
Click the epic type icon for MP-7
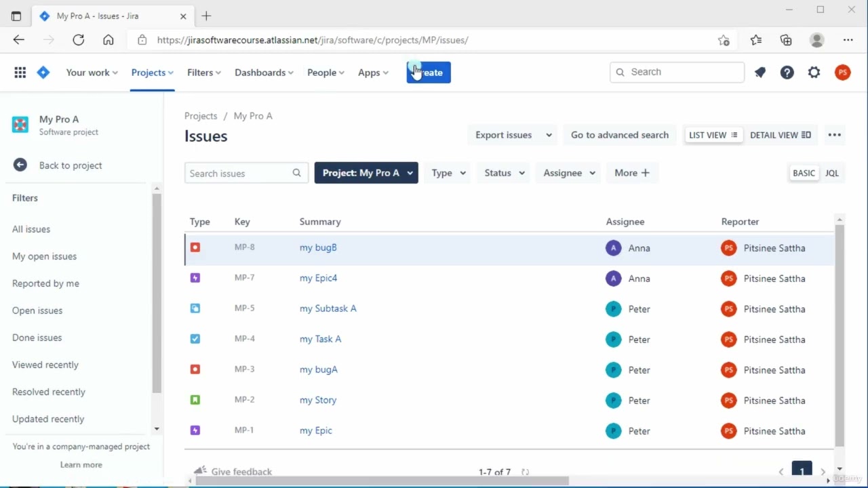(x=195, y=278)
